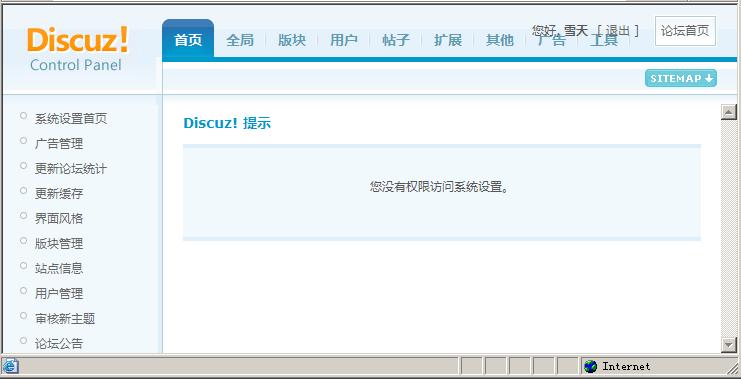Click the scrollbar down arrow
The image size is (741, 379).
point(729,345)
